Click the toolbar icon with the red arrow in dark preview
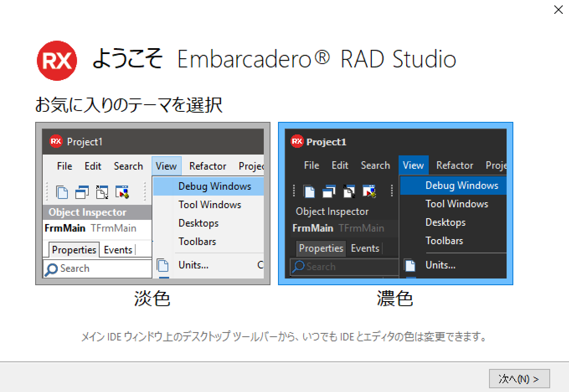 tap(369, 192)
